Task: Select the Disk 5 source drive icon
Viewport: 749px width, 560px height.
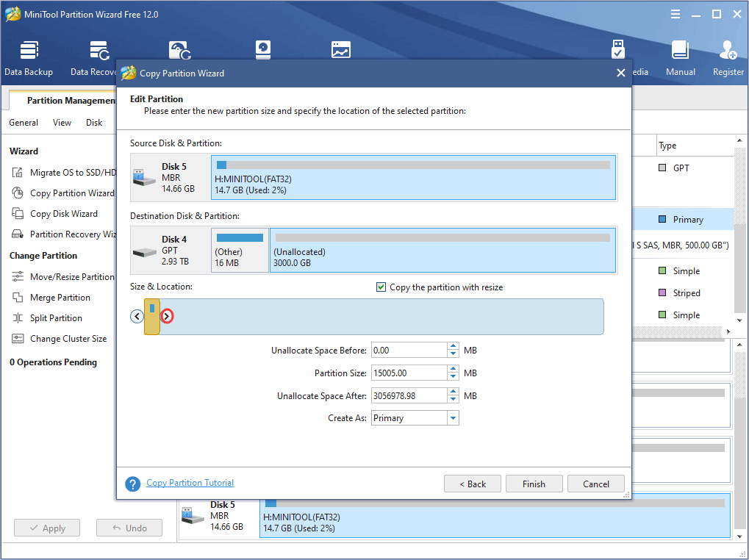Action: (x=144, y=177)
